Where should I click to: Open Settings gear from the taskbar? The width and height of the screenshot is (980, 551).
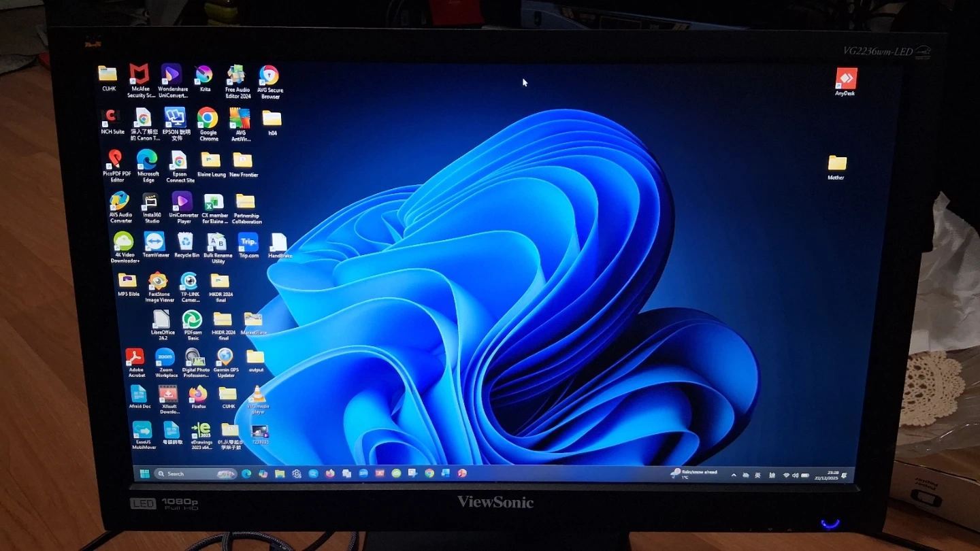tap(297, 473)
